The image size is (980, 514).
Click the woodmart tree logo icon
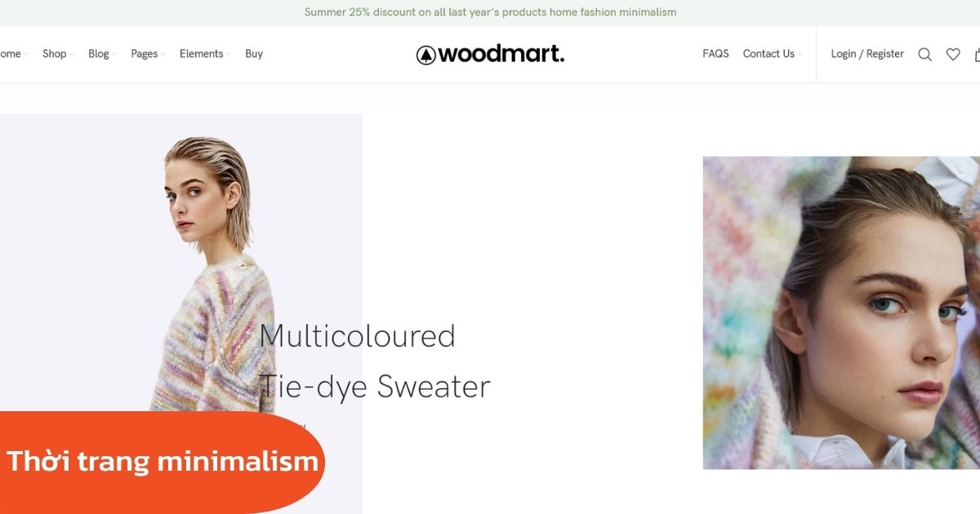coord(425,55)
